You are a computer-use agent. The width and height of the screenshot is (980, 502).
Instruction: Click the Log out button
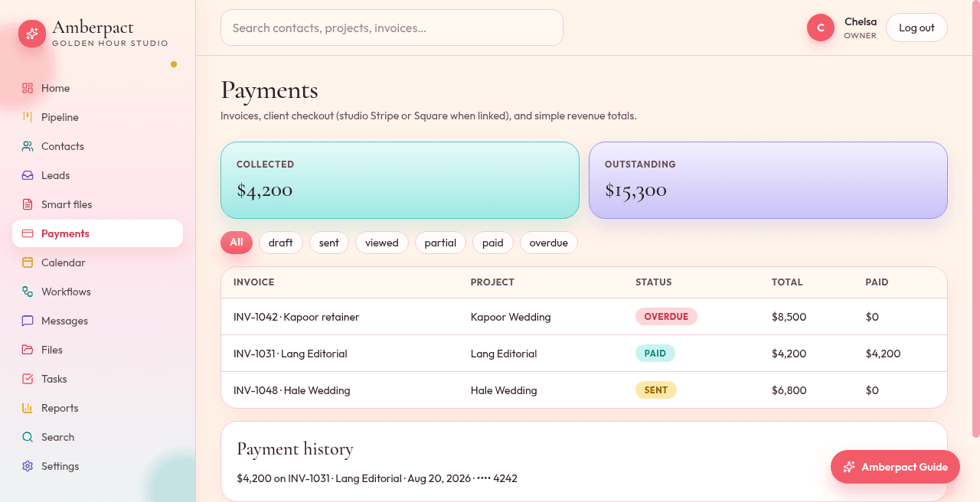[916, 28]
